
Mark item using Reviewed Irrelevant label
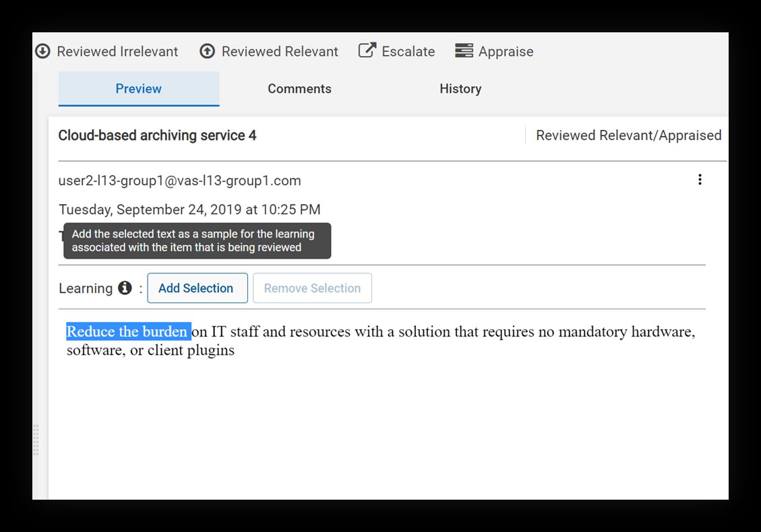117,52
